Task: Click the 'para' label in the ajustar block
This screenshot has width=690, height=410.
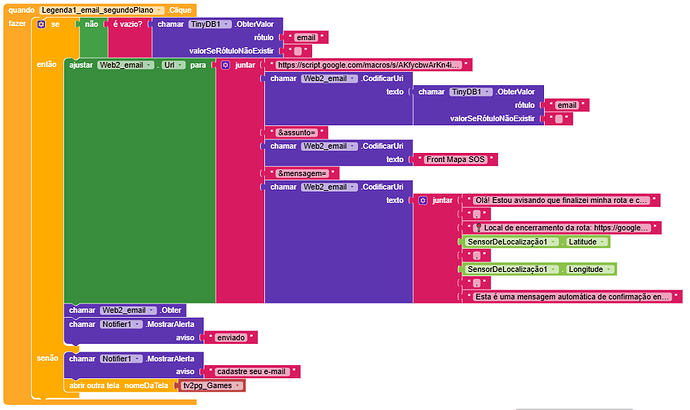Action: pyautogui.click(x=198, y=65)
